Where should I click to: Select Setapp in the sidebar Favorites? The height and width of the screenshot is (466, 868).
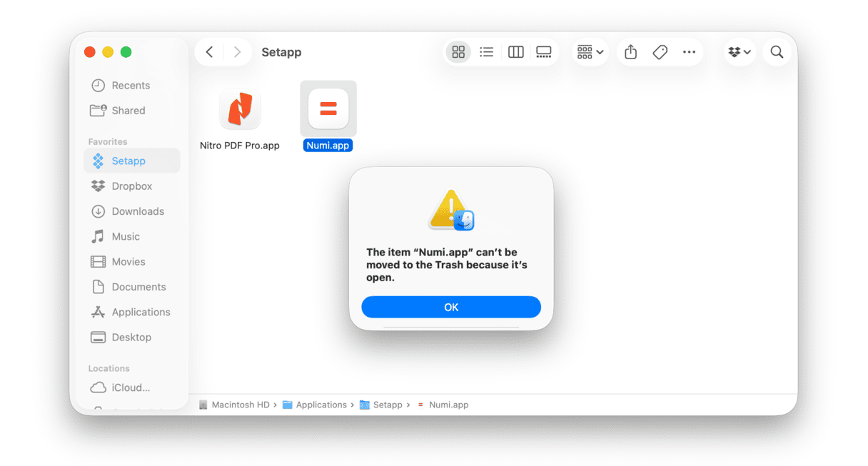click(131, 161)
